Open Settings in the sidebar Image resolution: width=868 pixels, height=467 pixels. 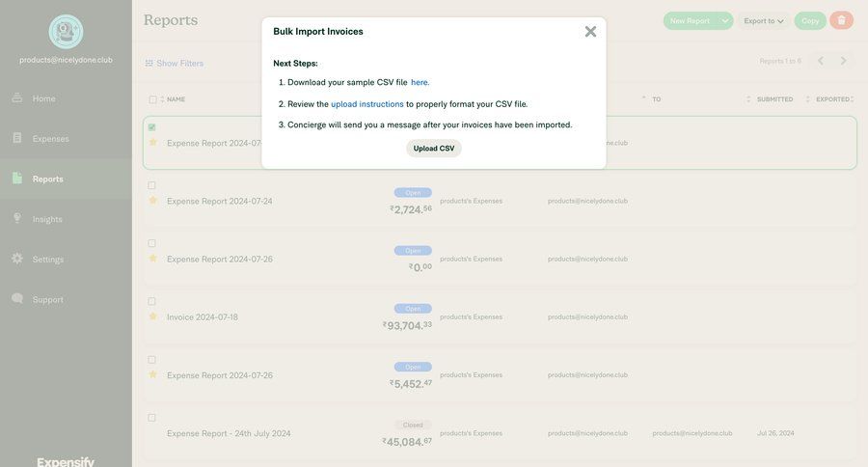pyautogui.click(x=66, y=260)
